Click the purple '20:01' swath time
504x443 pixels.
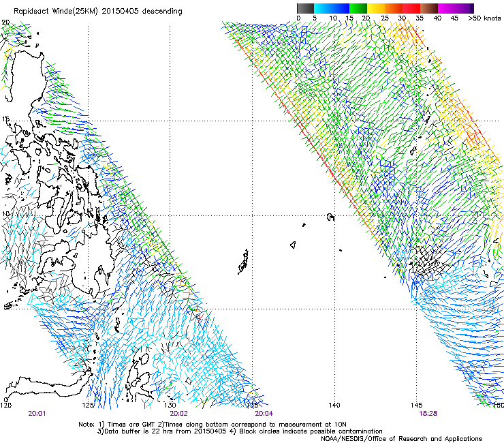point(37,414)
